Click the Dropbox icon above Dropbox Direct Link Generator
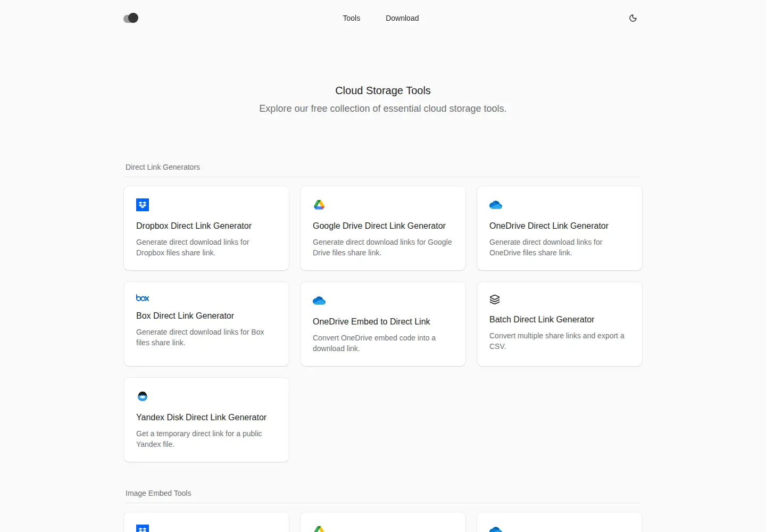766x532 pixels. 143,205
